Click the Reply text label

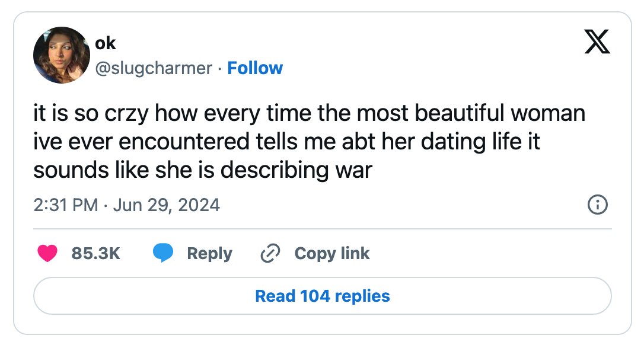[209, 254]
